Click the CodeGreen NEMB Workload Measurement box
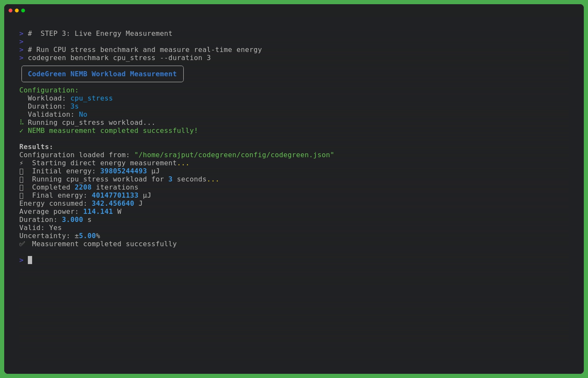Image resolution: width=588 pixels, height=378 pixels. [x=102, y=74]
